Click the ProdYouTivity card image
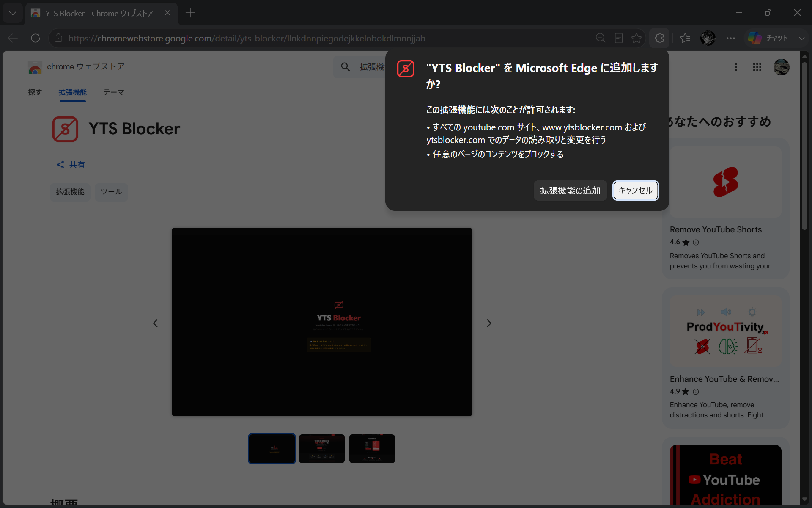 (726, 331)
